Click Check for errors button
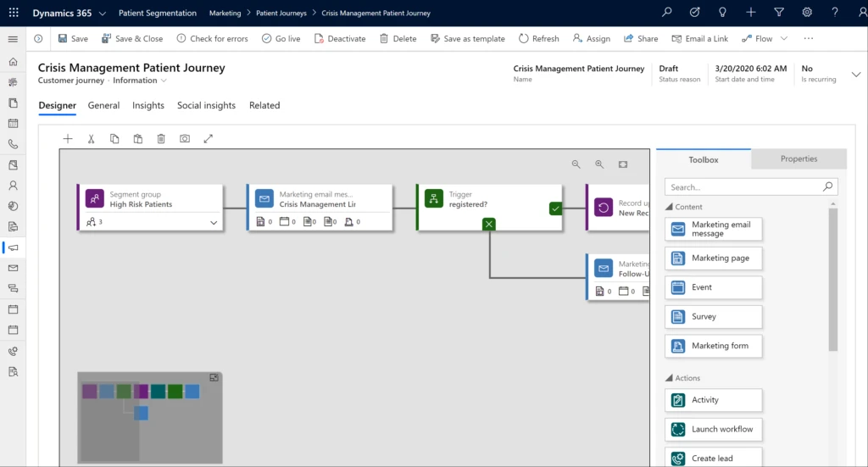Screen dimensions: 868x467 [212, 39]
